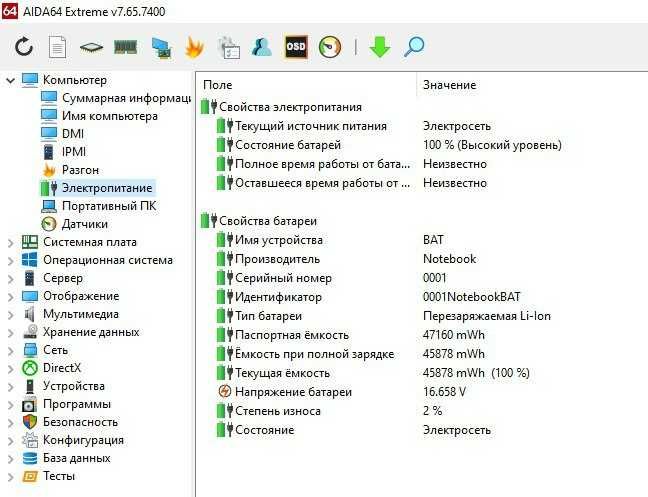Select the Степень износа row
This screenshot has height=497, width=648.
pyautogui.click(x=329, y=411)
